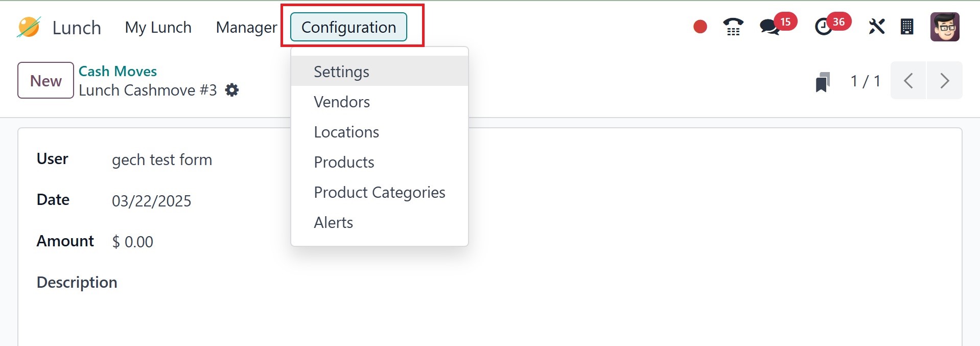The image size is (980, 346).
Task: Click the company building icon
Action: tap(907, 27)
